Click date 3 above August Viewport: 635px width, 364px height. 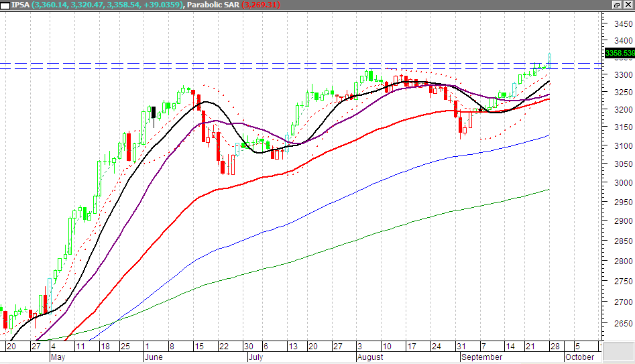(359, 347)
